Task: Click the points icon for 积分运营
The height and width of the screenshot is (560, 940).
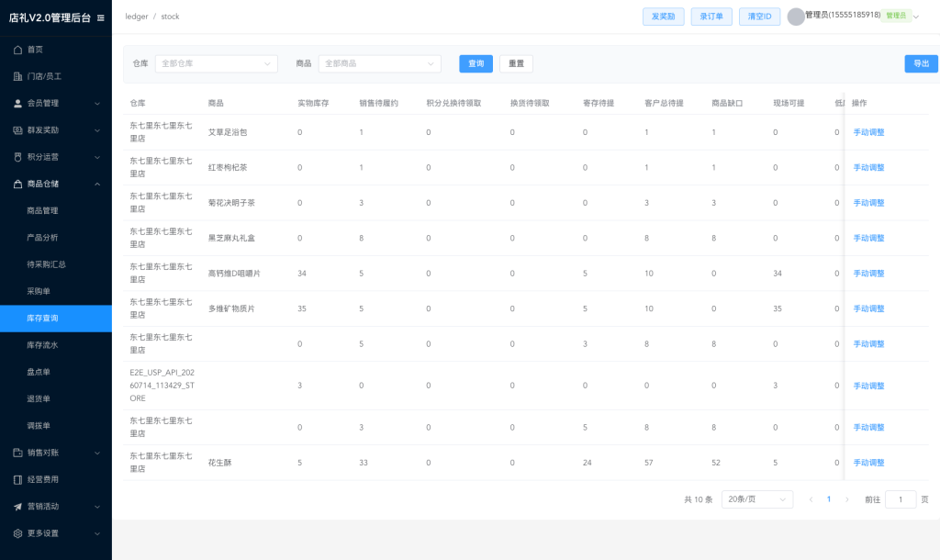Action: point(18,157)
